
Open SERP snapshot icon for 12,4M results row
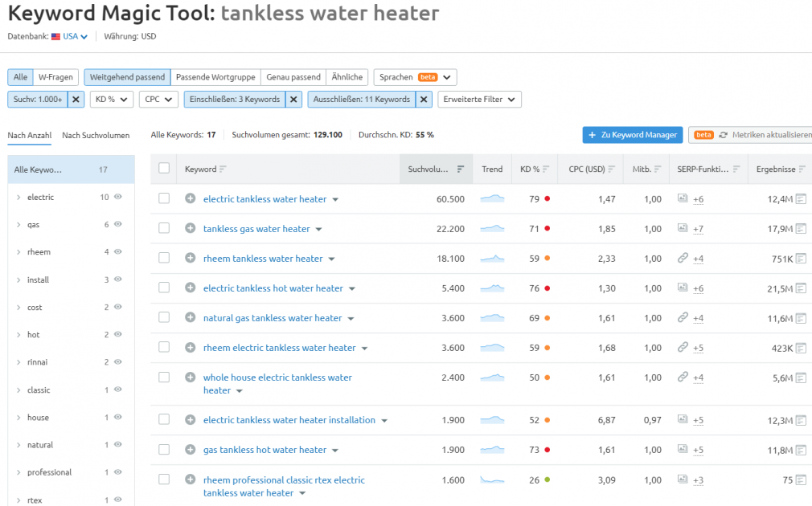tap(801, 198)
